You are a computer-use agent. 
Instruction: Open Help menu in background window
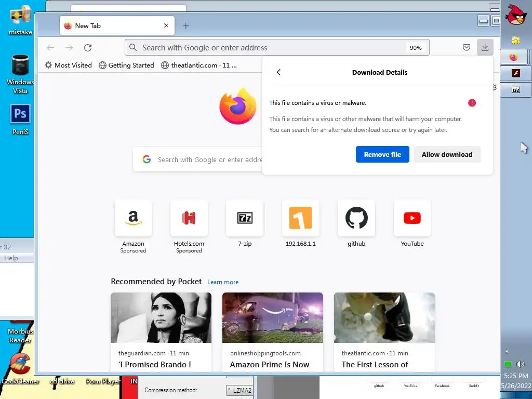tap(11, 258)
